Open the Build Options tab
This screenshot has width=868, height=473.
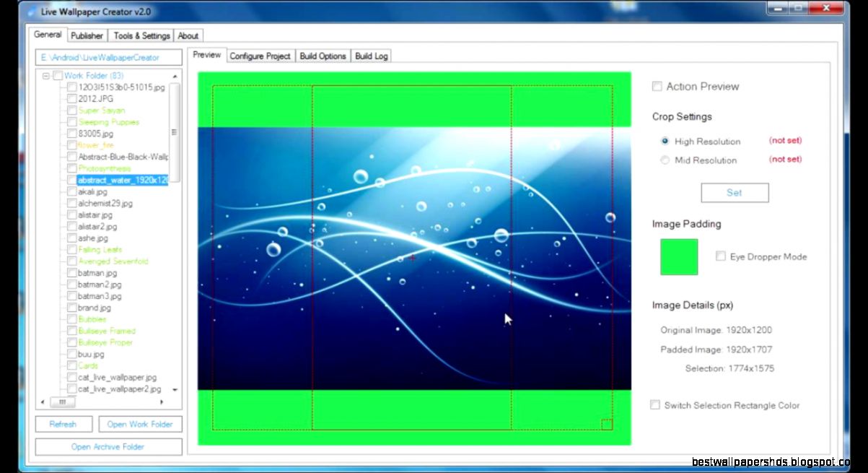point(323,56)
